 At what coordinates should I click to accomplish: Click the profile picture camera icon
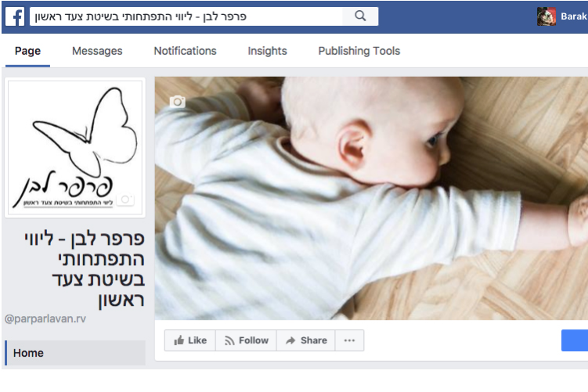click(125, 200)
